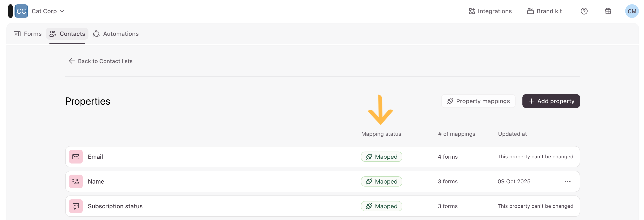Switch to the Forms tab
Screen dimensions: 644x220
(28, 34)
